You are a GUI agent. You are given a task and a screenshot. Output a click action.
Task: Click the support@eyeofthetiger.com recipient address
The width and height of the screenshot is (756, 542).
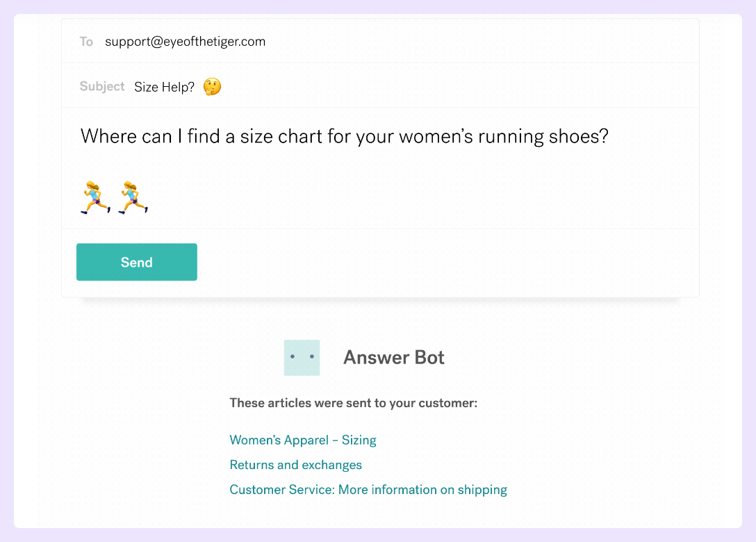[186, 42]
